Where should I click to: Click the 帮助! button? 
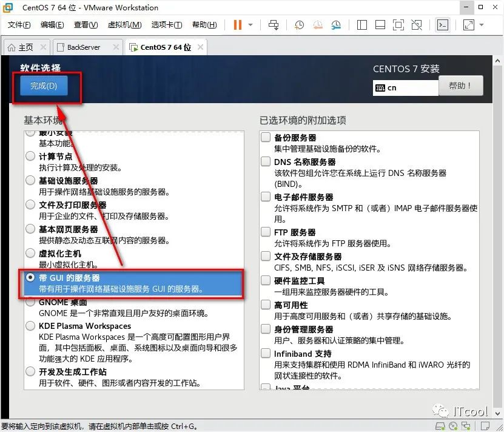(460, 86)
